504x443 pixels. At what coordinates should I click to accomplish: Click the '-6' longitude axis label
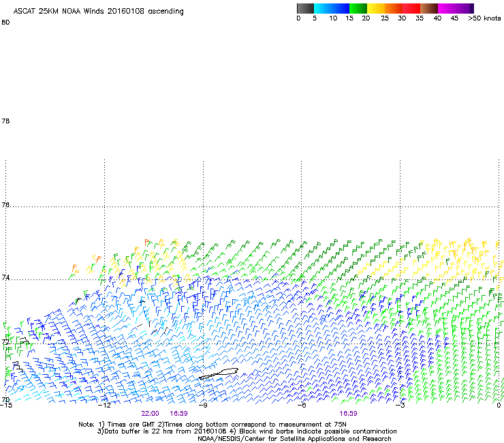301,406
